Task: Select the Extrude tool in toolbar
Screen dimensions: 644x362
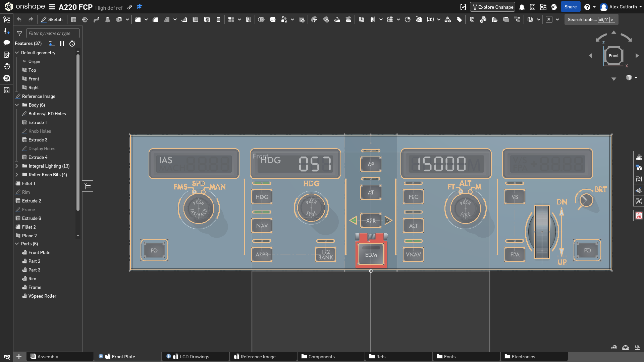Action: [73, 20]
